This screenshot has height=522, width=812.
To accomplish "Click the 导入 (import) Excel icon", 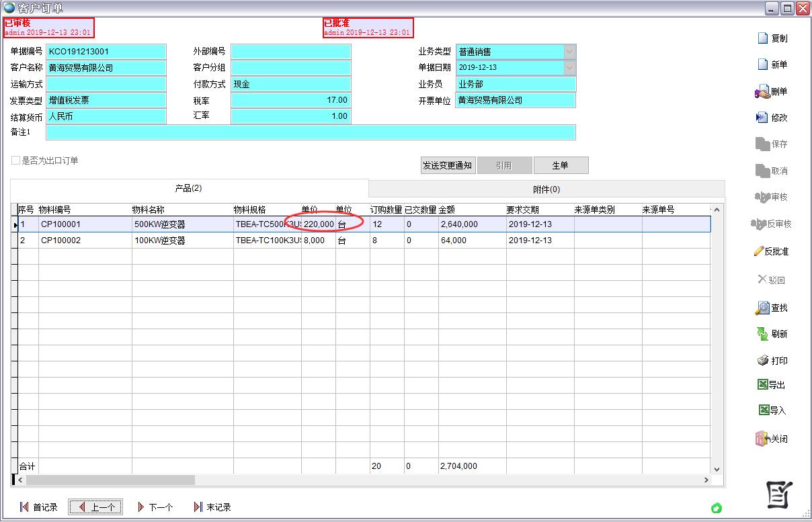I will pyautogui.click(x=764, y=410).
